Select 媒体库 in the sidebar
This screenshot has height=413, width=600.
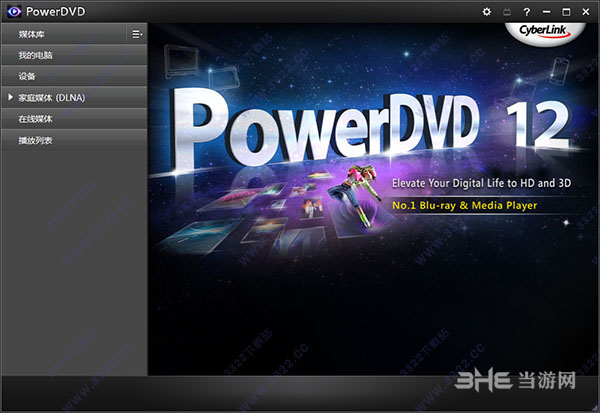click(64, 34)
